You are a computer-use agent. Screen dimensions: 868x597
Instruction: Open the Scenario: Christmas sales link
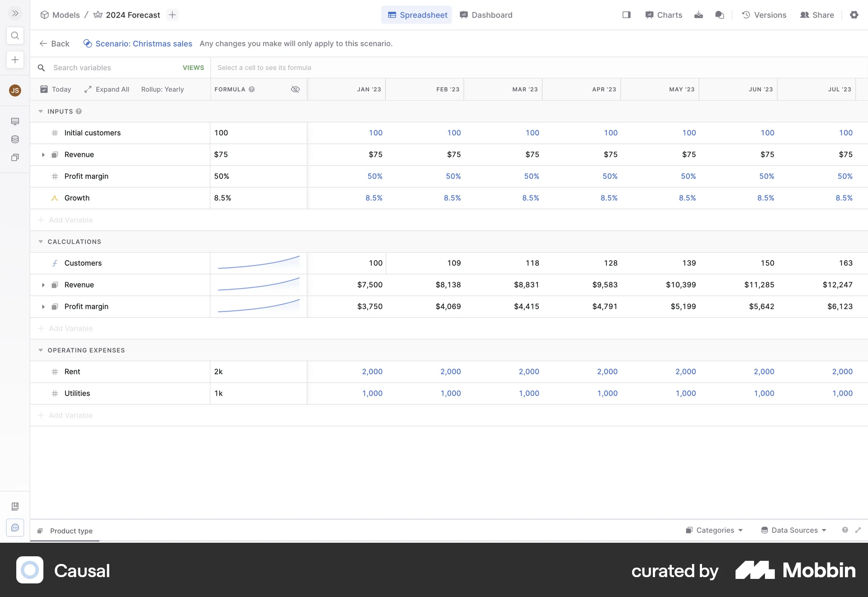[143, 43]
